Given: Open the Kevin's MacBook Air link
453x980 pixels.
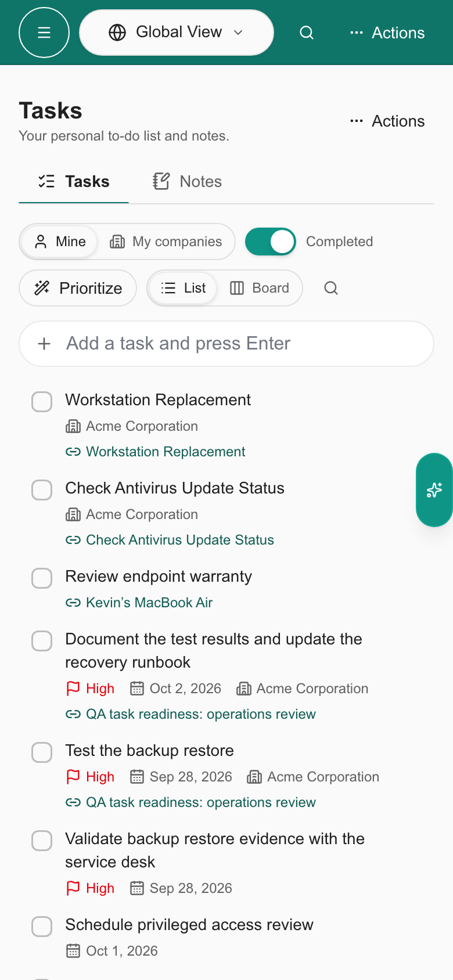Looking at the screenshot, I should [x=139, y=603].
